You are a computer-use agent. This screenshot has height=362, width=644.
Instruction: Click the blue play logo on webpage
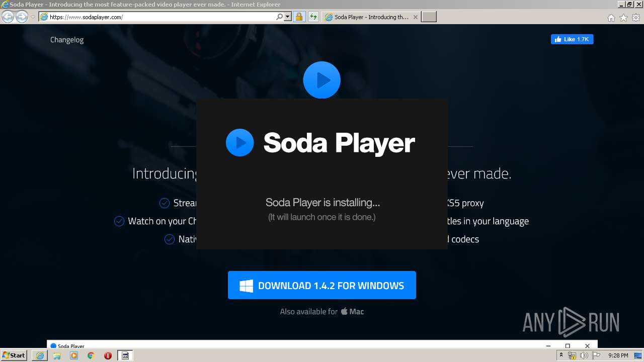(322, 80)
